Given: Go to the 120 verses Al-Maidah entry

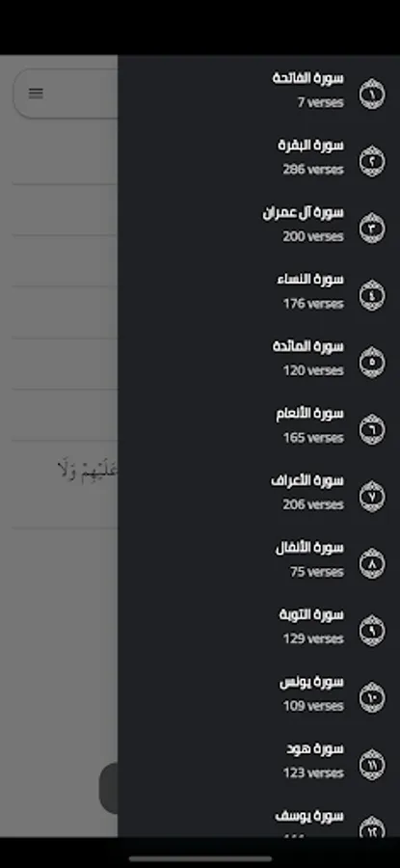Looking at the screenshot, I should [259, 358].
